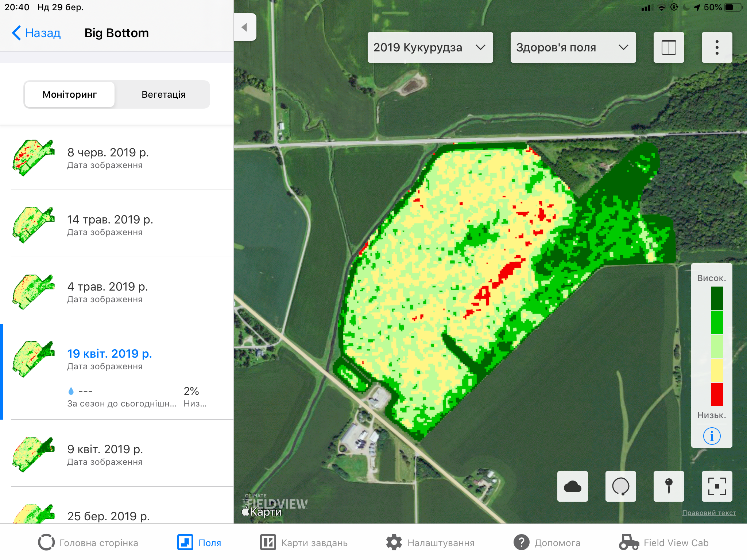Tap the Wi-Fi status icon

[661, 7]
